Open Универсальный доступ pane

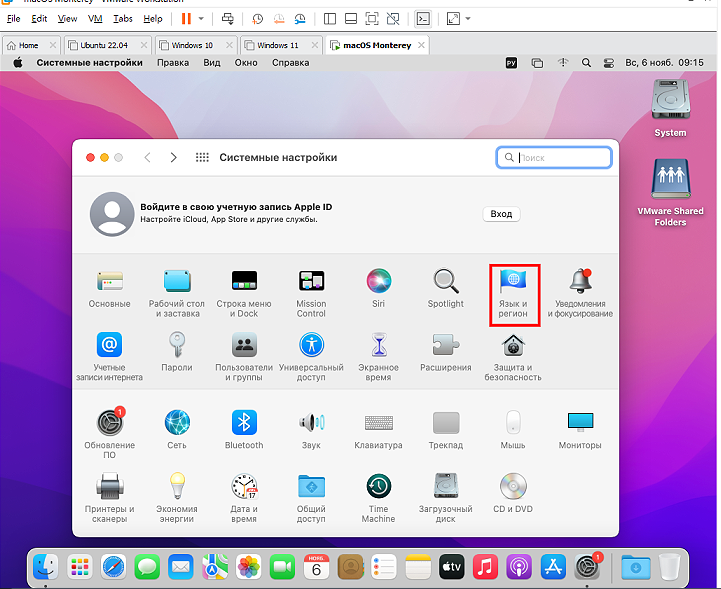pyautogui.click(x=311, y=357)
